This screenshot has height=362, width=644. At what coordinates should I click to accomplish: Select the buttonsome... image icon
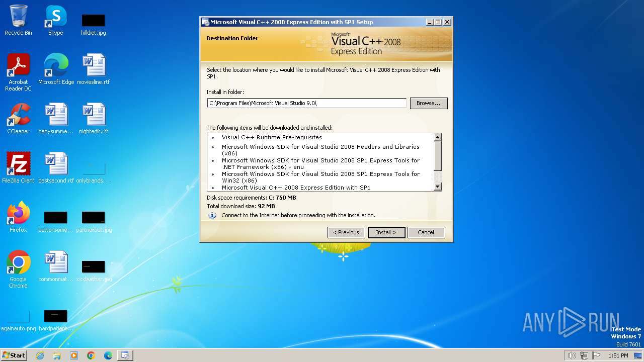pyautogui.click(x=56, y=221)
